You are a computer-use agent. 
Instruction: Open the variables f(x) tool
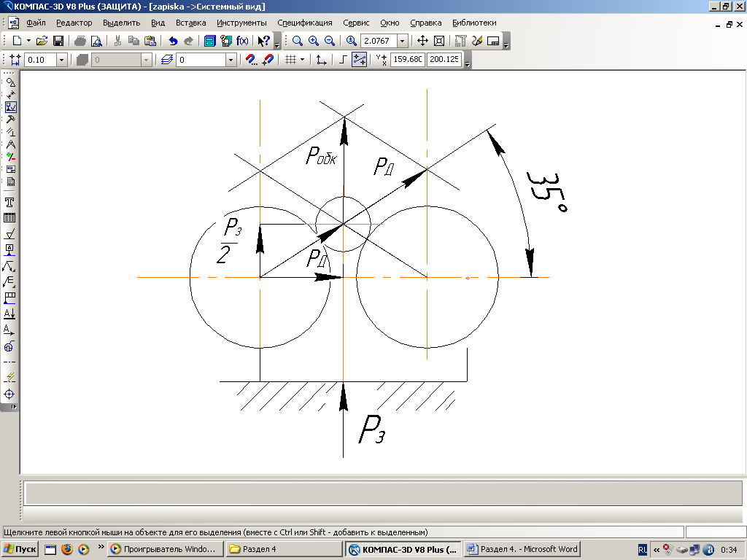(242, 41)
